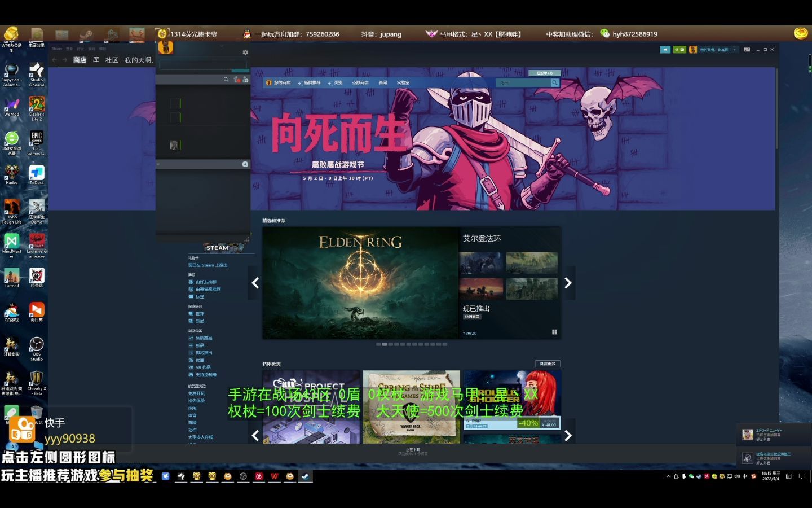Switch to the 社区 tab
This screenshot has height=508, width=812.
pos(112,60)
